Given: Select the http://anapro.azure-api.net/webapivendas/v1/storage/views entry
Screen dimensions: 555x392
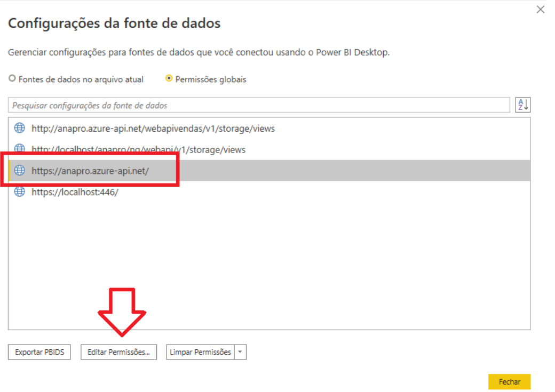Looking at the screenshot, I should pyautogui.click(x=153, y=129).
